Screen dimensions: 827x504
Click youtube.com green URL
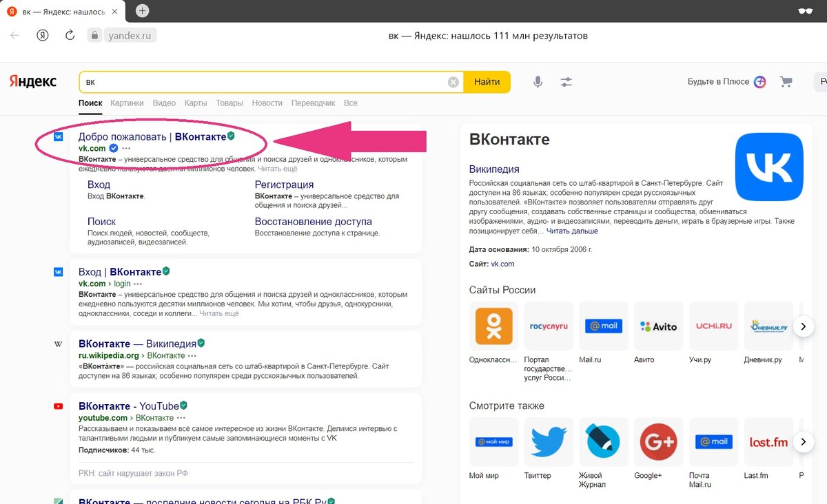pos(103,418)
